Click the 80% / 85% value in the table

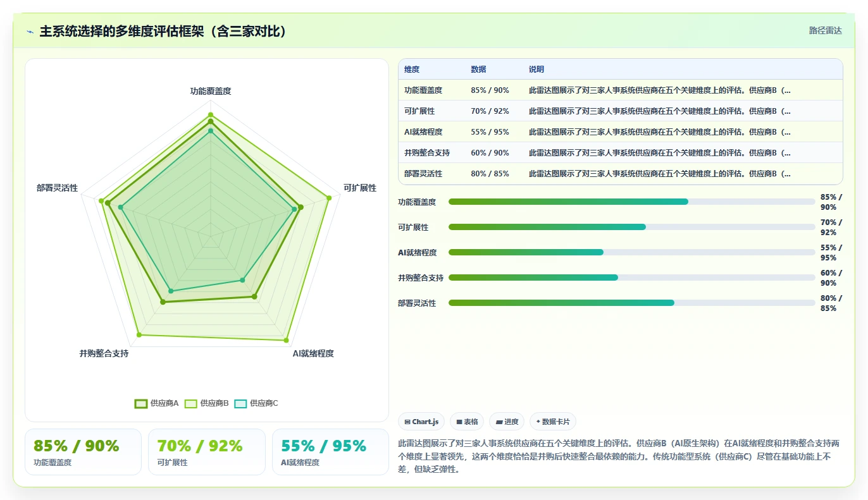coord(490,174)
